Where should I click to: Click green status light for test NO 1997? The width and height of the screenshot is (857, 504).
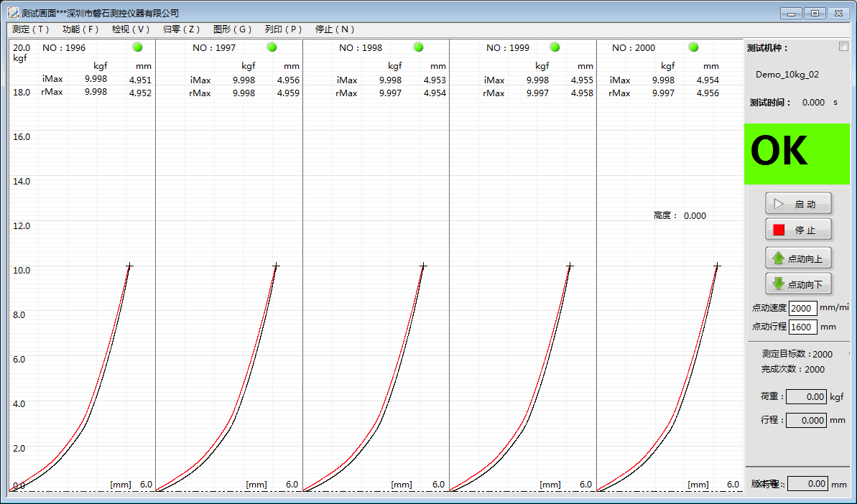pyautogui.click(x=272, y=47)
